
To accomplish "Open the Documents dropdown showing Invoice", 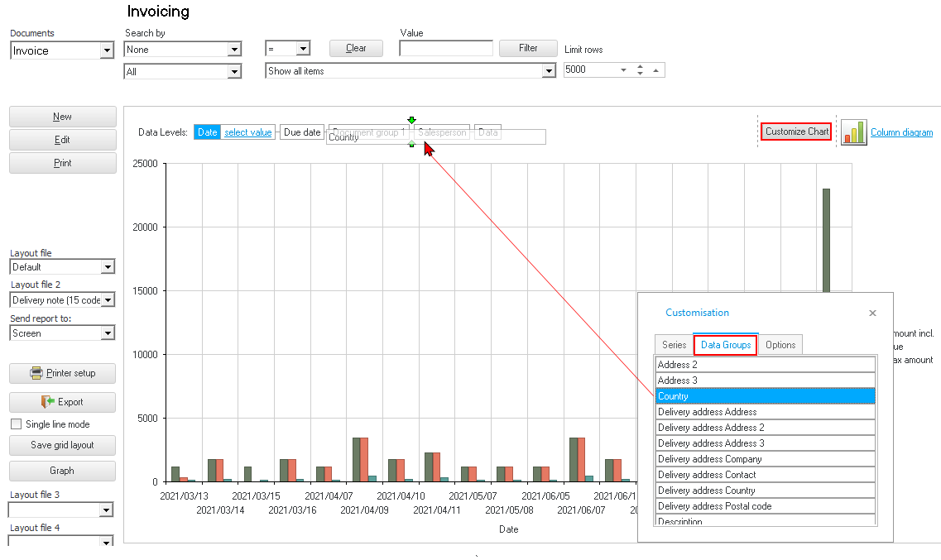I will (x=106, y=51).
